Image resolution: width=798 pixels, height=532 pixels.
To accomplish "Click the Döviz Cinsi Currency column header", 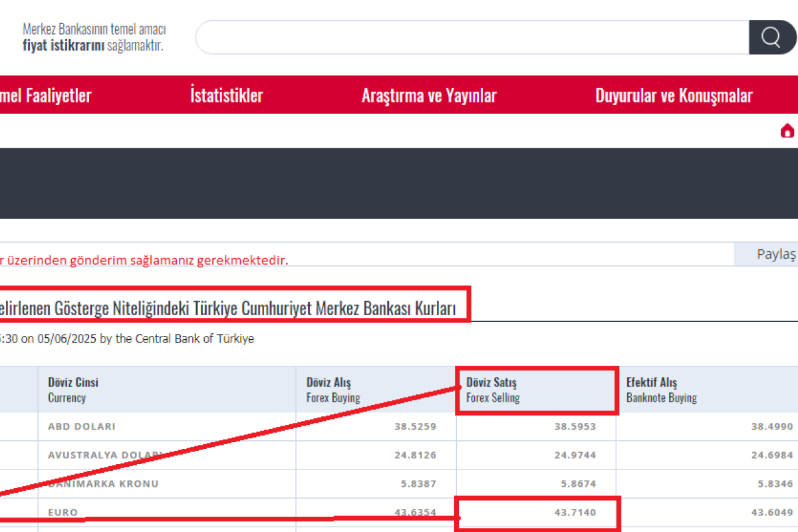I will (x=167, y=390).
